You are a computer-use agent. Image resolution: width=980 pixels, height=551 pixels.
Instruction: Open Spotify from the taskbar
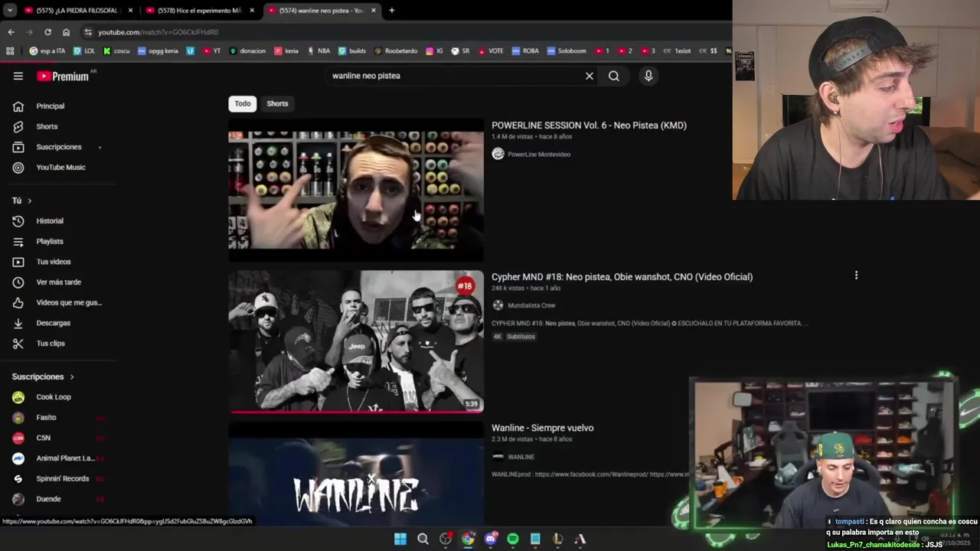pyautogui.click(x=513, y=539)
